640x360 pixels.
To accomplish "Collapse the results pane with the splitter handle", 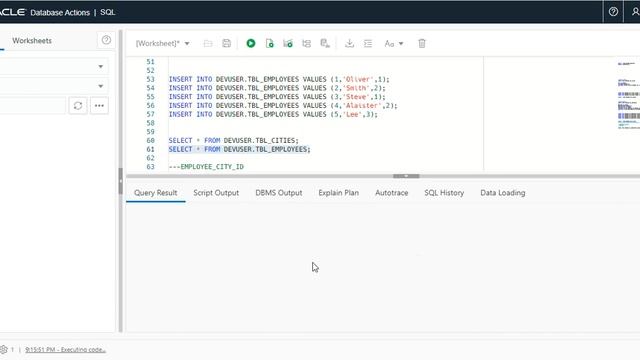I will 406,176.
